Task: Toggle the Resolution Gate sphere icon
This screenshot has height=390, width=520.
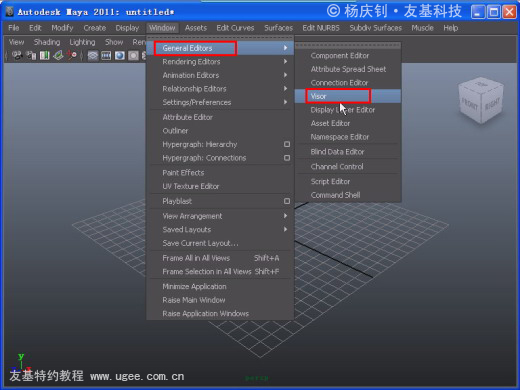Action: point(120,56)
